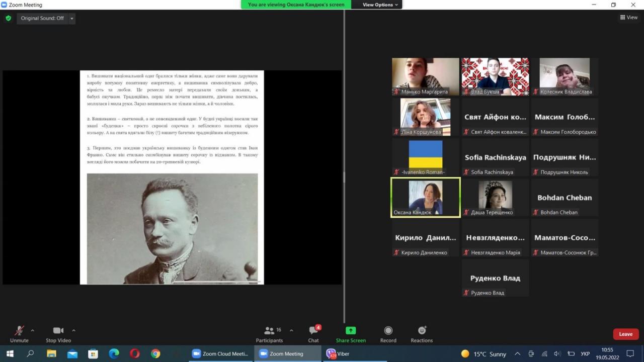Select Оксана Кандюк's highlighted video tile
Viewport: 644px width, 362px height.
click(425, 198)
